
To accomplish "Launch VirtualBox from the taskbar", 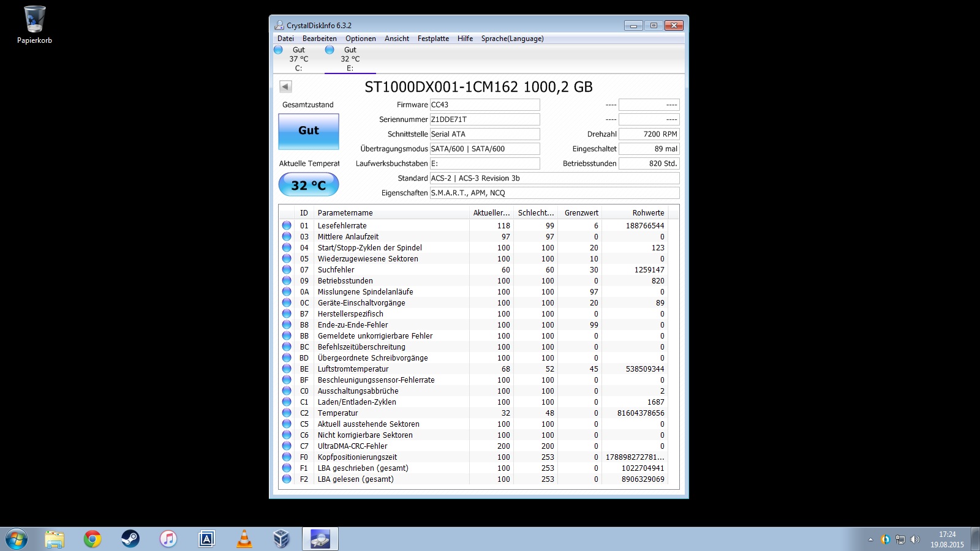I will pyautogui.click(x=281, y=539).
